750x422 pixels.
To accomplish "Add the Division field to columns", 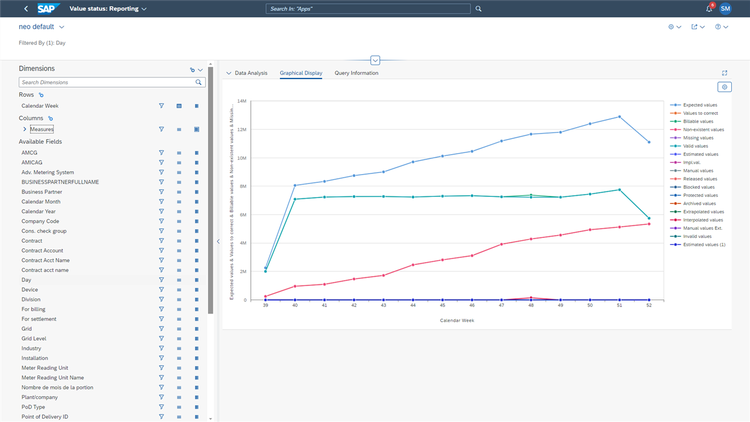I will click(x=197, y=300).
